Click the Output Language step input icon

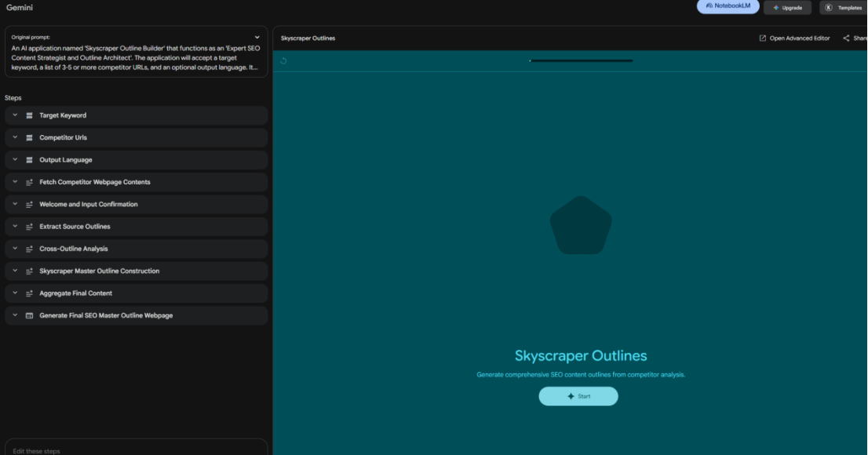point(29,160)
